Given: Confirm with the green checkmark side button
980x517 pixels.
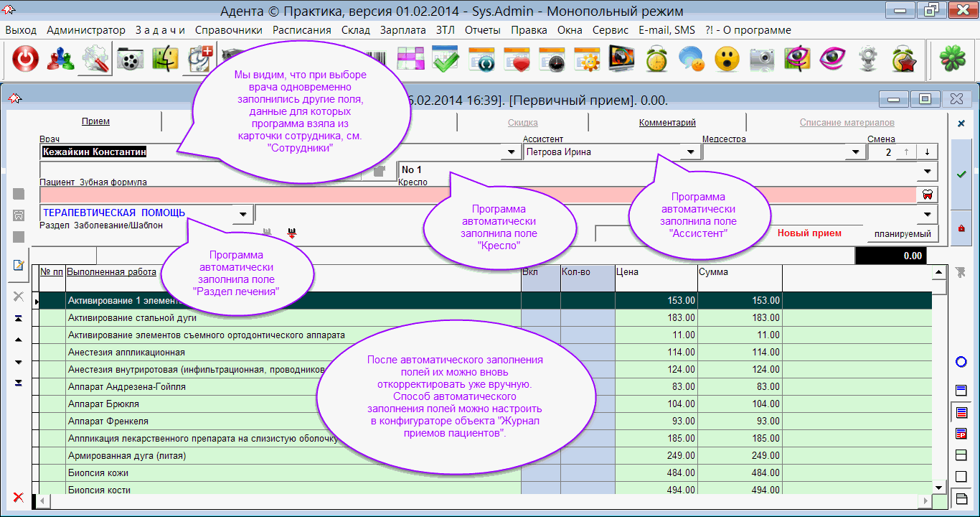Looking at the screenshot, I should 961,174.
